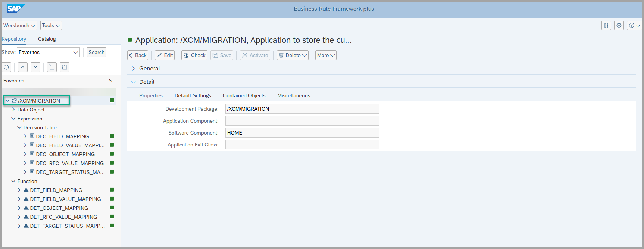644x249 pixels.
Task: Click the circled minus icon in repository toolbar
Action: [7, 67]
